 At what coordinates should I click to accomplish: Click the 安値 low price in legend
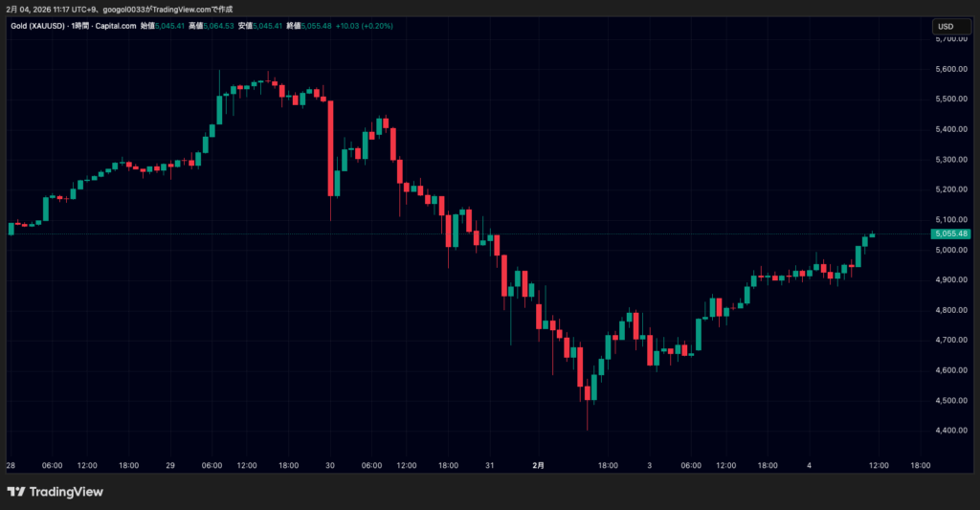coord(261,26)
